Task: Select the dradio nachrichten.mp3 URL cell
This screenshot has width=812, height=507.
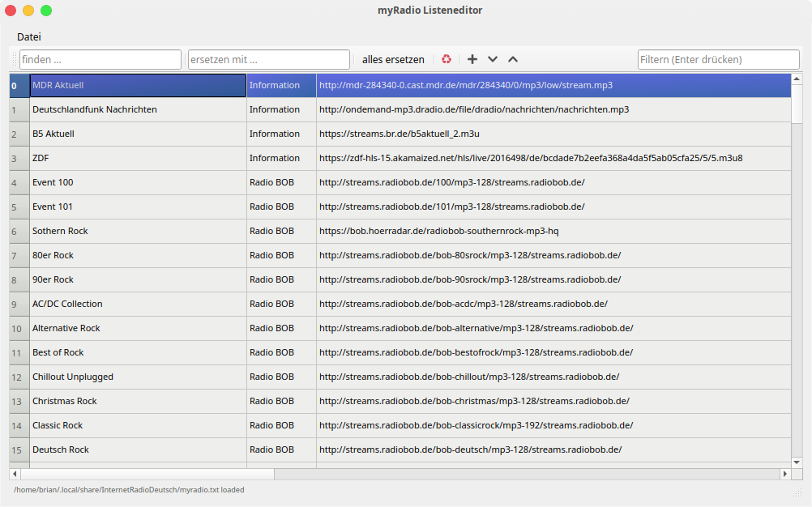Action: tap(554, 109)
